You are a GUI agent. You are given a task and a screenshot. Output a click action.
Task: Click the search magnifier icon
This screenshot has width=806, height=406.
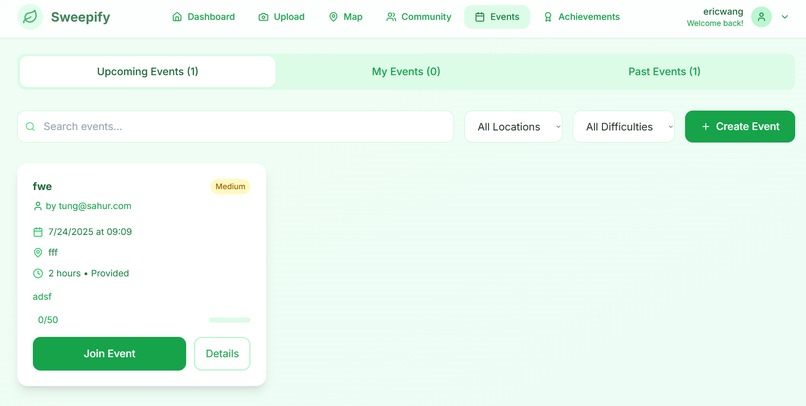click(30, 126)
